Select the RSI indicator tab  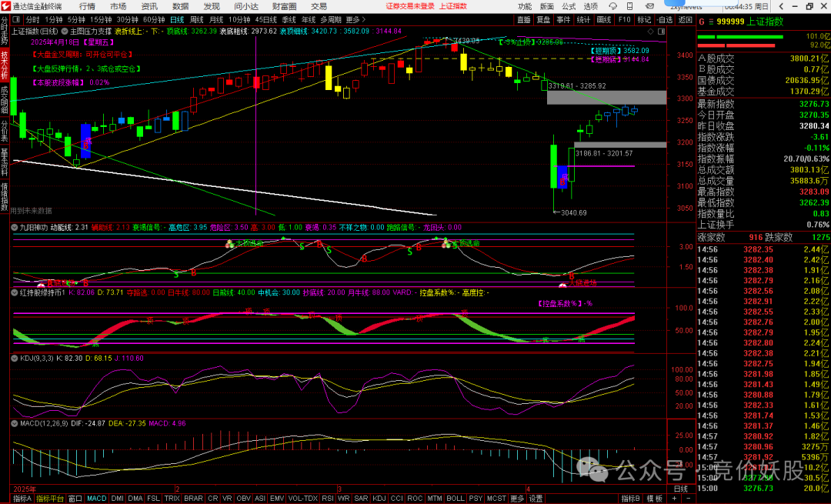328,499
